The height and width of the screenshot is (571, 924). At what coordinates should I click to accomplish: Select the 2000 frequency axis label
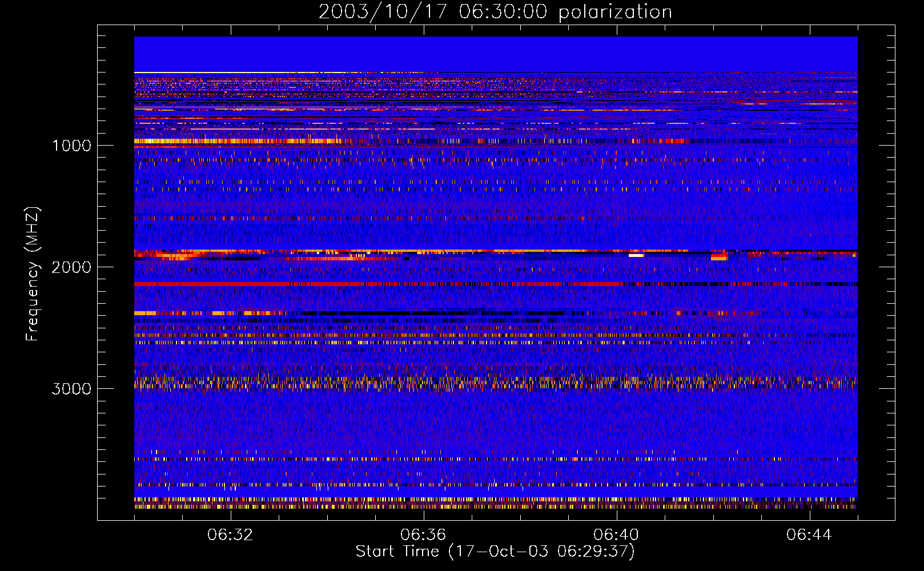71,267
